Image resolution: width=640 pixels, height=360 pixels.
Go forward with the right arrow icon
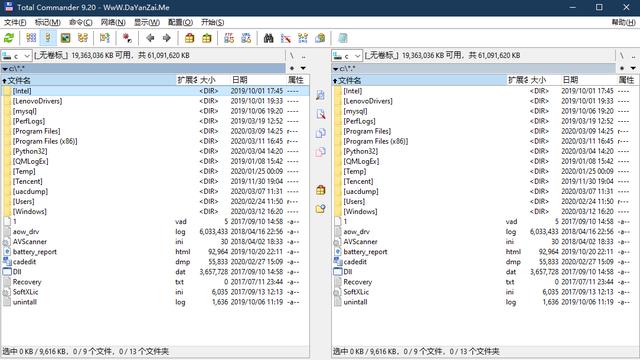(x=167, y=38)
